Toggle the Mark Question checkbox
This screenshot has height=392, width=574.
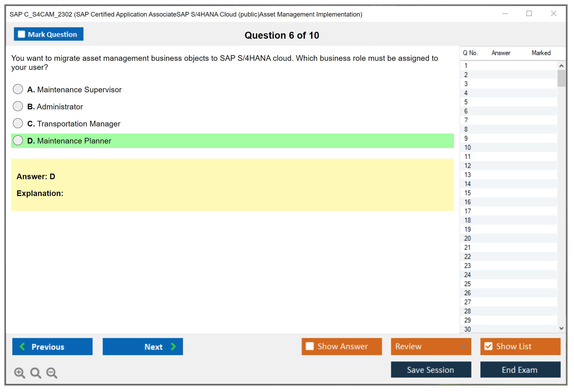click(21, 34)
